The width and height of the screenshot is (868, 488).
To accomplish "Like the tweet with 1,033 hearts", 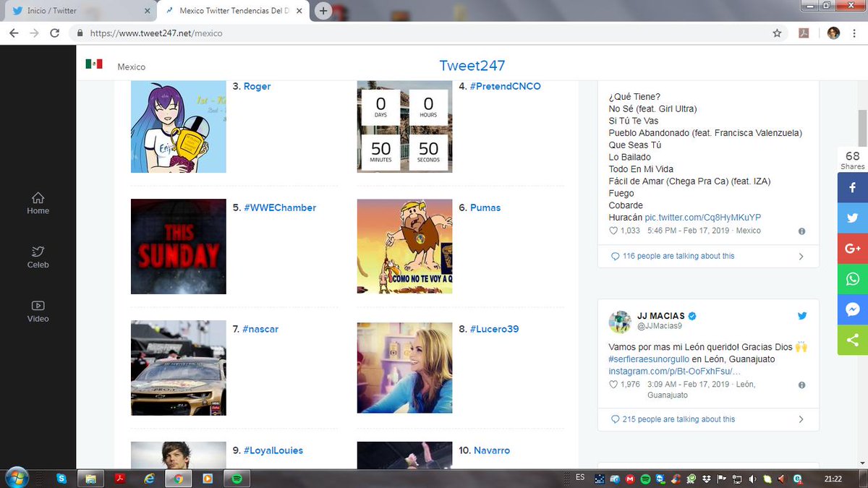I will [613, 231].
